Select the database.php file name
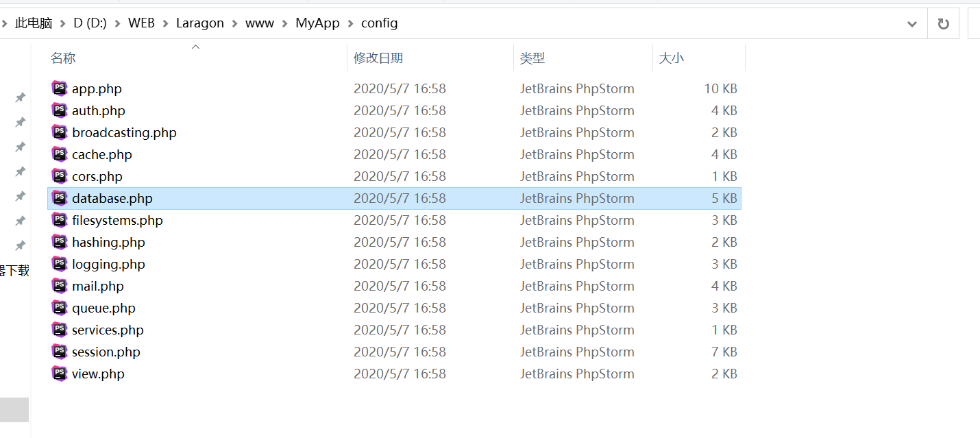The image size is (980, 438). (112, 198)
